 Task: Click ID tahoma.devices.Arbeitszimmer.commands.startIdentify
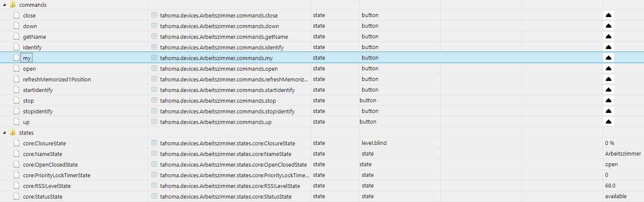click(227, 90)
